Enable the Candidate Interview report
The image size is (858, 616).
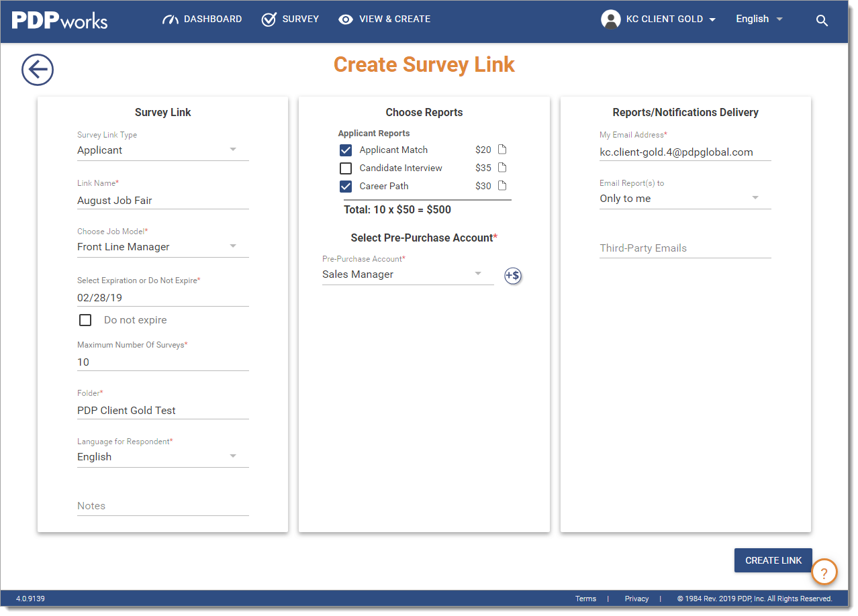(x=345, y=168)
